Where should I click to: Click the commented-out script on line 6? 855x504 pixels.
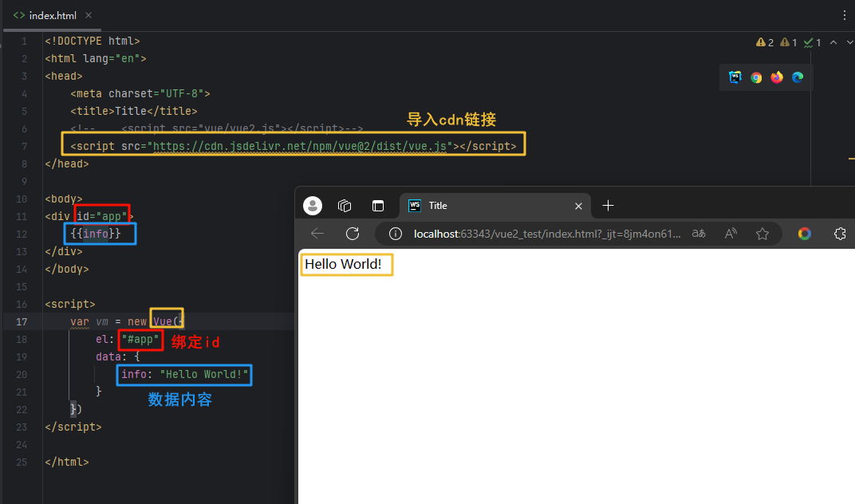(x=216, y=128)
